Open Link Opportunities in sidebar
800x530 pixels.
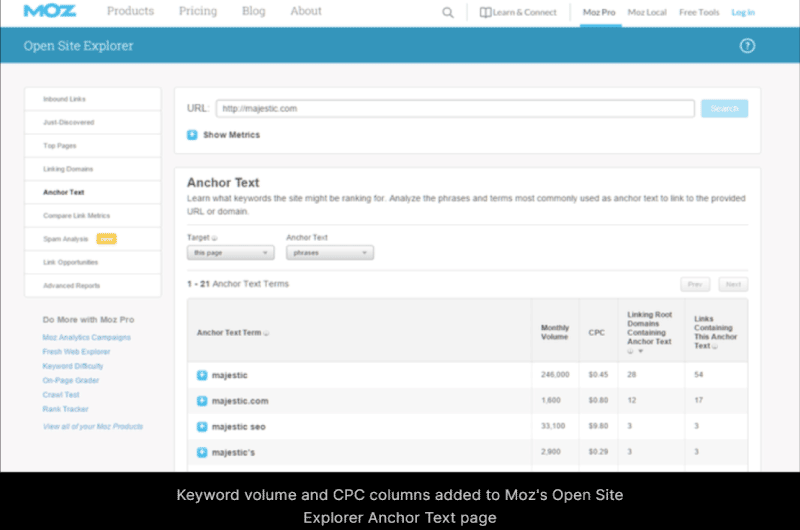tap(93, 262)
